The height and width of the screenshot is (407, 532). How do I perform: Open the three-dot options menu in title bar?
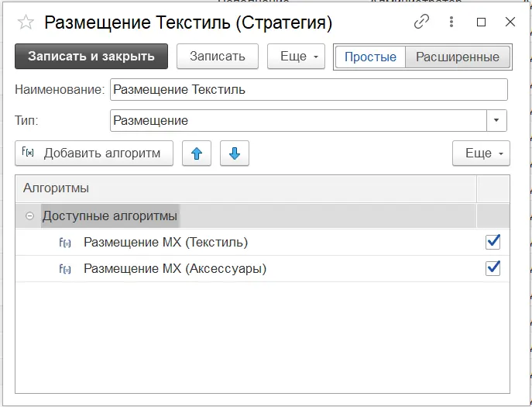pyautogui.click(x=451, y=22)
